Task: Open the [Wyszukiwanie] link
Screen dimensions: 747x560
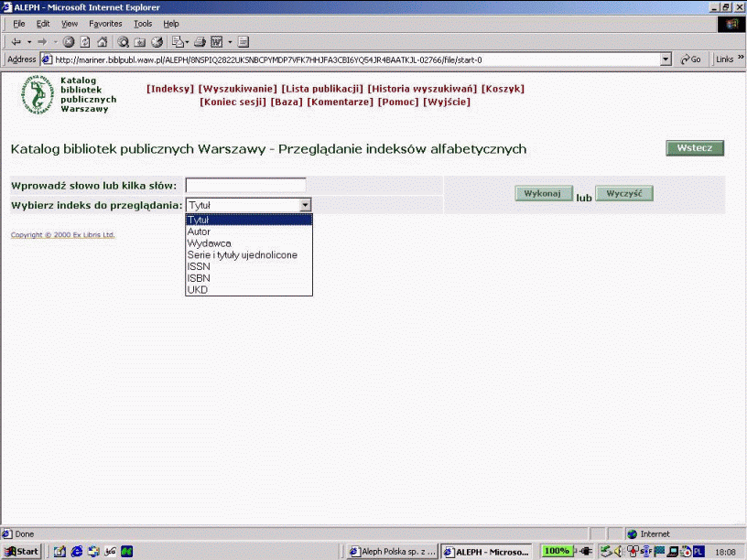Action: tap(237, 89)
